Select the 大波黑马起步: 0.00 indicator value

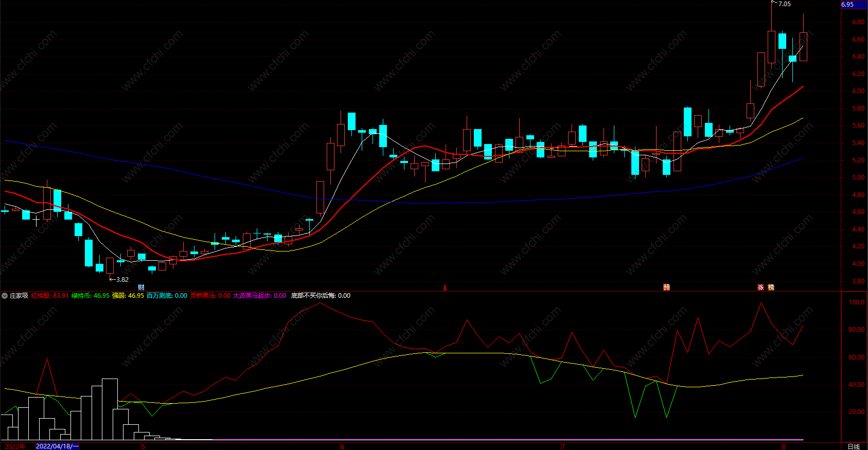click(260, 296)
